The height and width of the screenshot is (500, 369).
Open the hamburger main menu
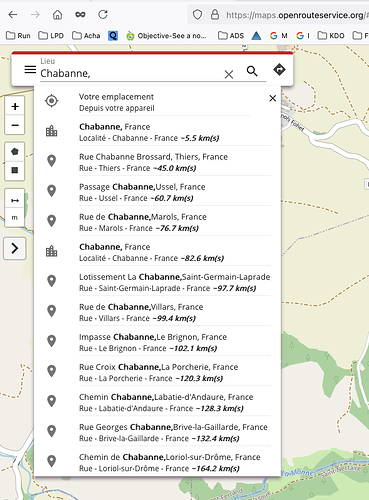pyautogui.click(x=30, y=70)
